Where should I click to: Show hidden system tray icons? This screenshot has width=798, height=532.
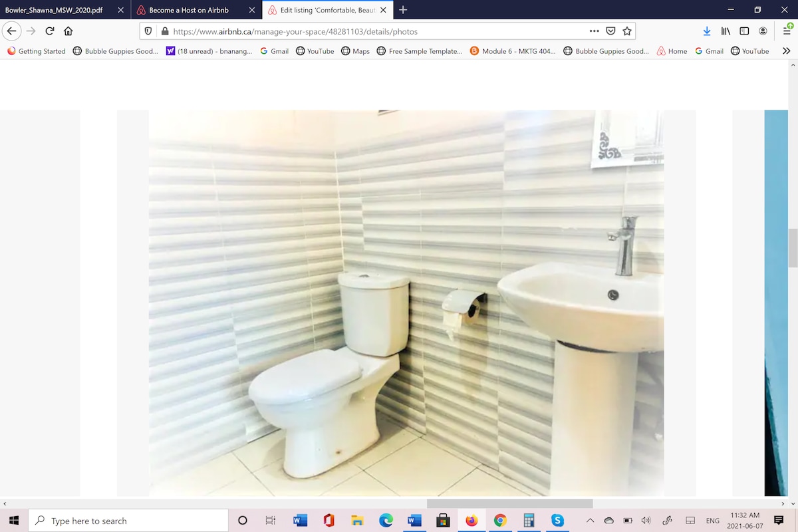tap(591, 521)
